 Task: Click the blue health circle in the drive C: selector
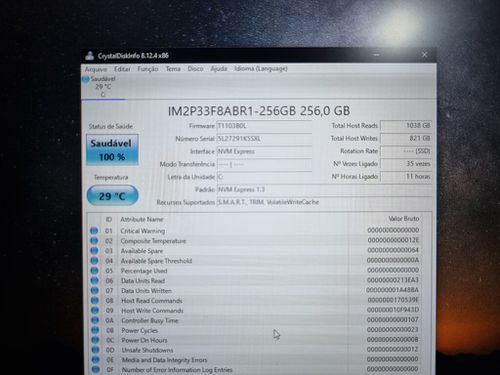(x=86, y=79)
